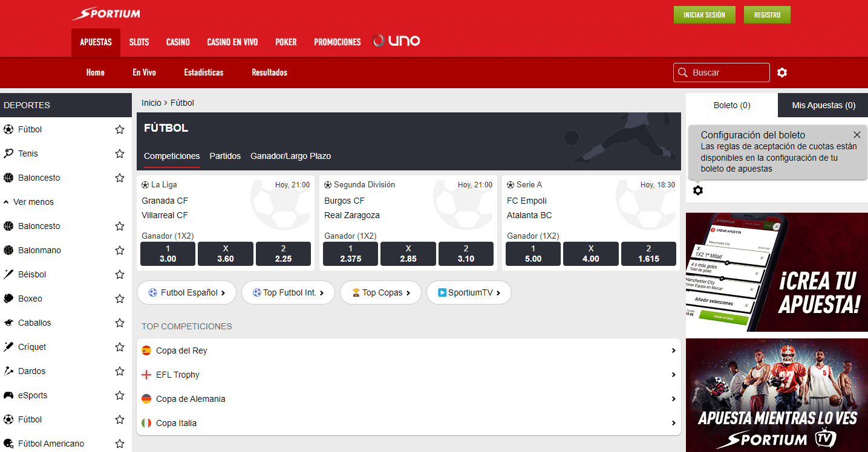Expand Copa del Rey competition
This screenshot has width=868, height=452.
(408, 350)
